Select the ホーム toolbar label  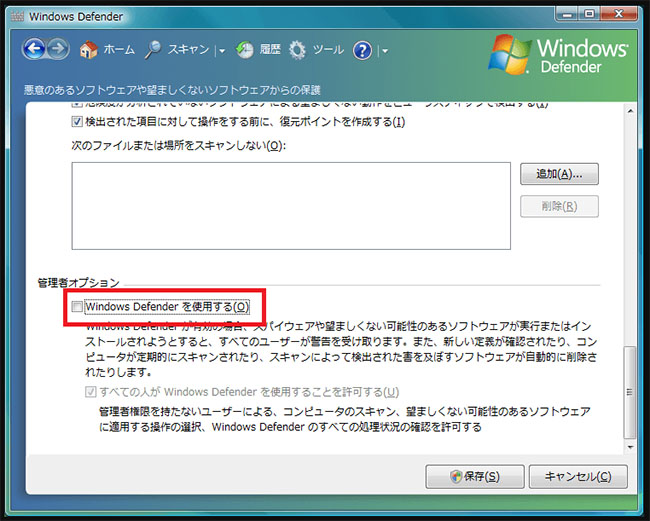(x=119, y=50)
